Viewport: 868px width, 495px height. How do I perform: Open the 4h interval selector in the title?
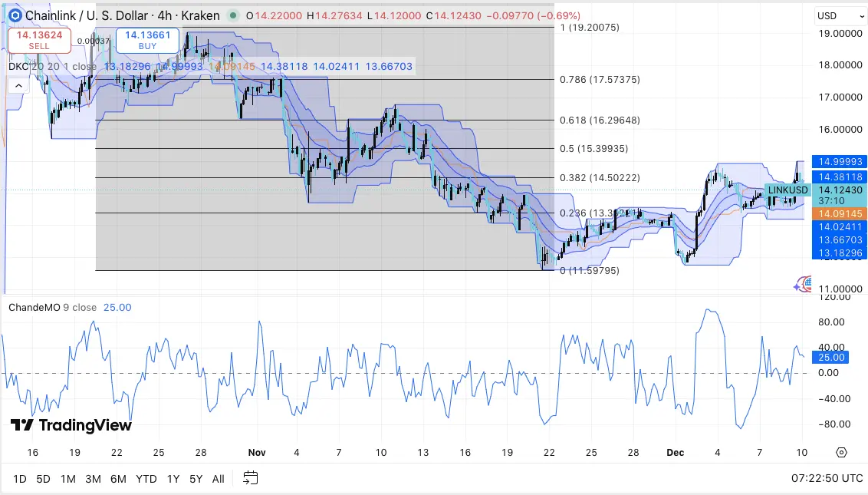point(166,15)
